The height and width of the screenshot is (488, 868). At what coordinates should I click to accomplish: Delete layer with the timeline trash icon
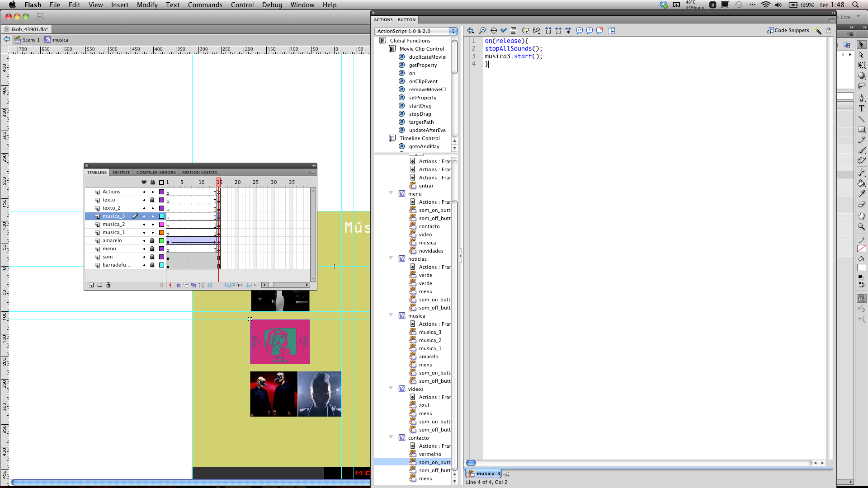pos(108,285)
